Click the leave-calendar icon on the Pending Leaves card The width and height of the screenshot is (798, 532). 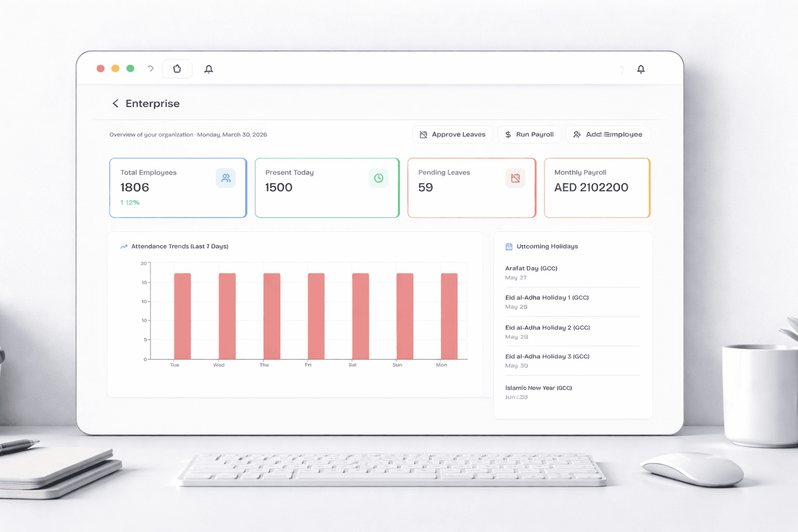[x=515, y=178]
